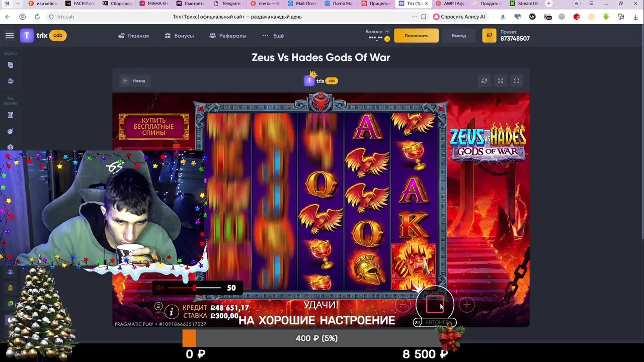Click the Пополнить deposit button
Screen dimensions: 644x362
pyautogui.click(x=416, y=36)
